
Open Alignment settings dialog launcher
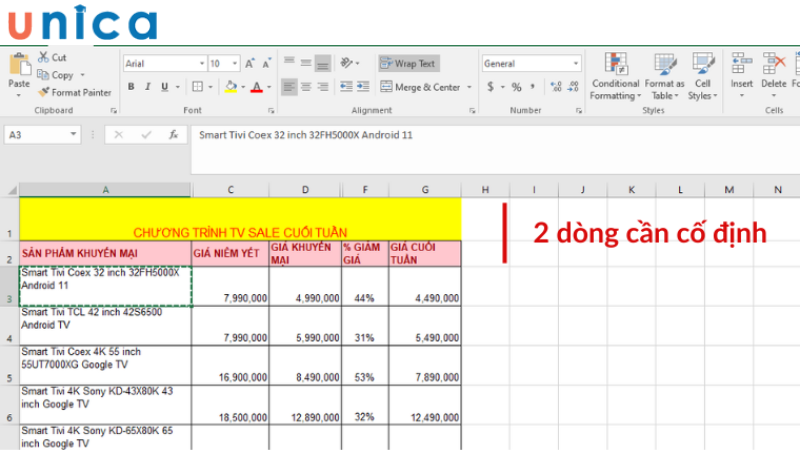[472, 110]
